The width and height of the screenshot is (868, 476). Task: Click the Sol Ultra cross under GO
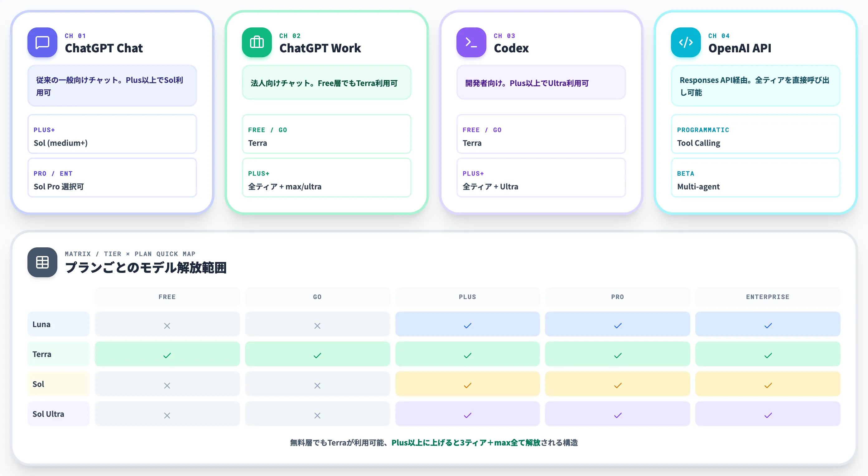click(317, 415)
